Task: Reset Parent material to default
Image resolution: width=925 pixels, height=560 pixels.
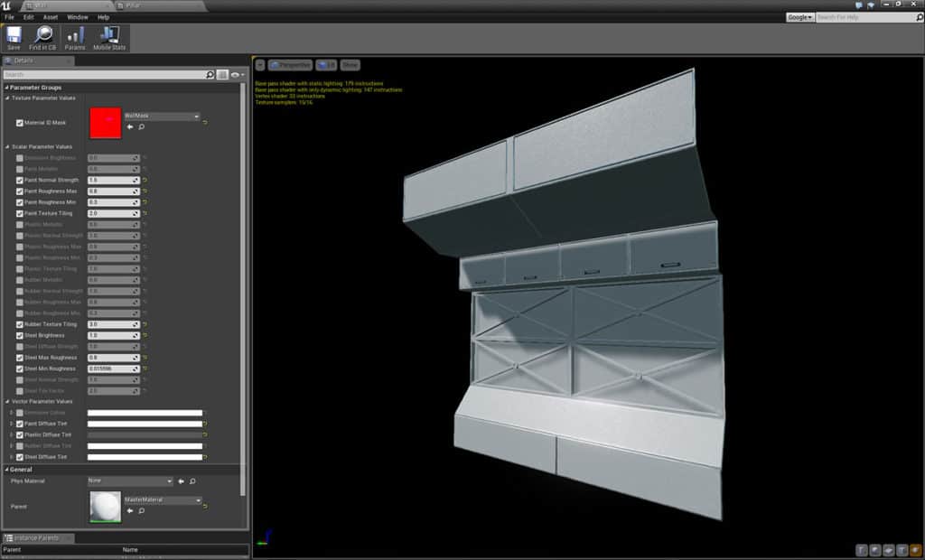Action: pos(205,507)
